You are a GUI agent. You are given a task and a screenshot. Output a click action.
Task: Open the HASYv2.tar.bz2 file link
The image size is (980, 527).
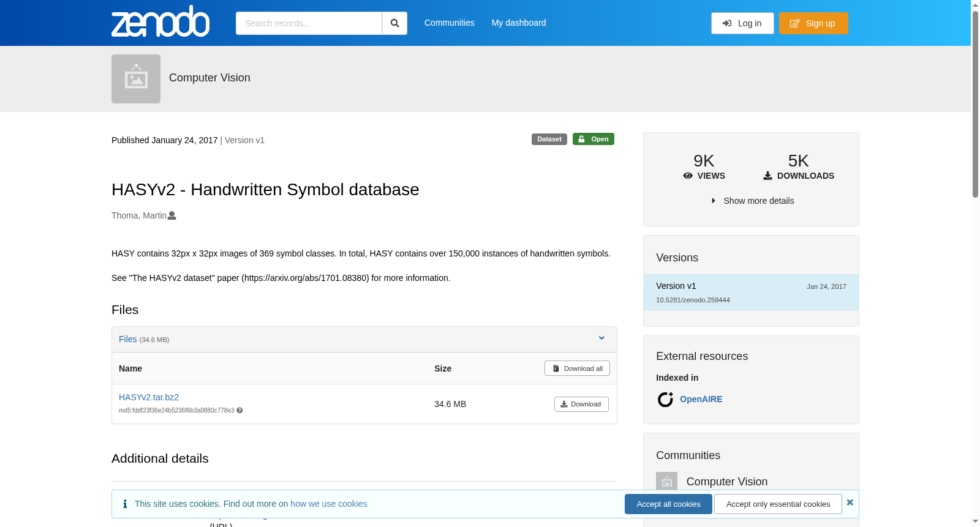149,397
